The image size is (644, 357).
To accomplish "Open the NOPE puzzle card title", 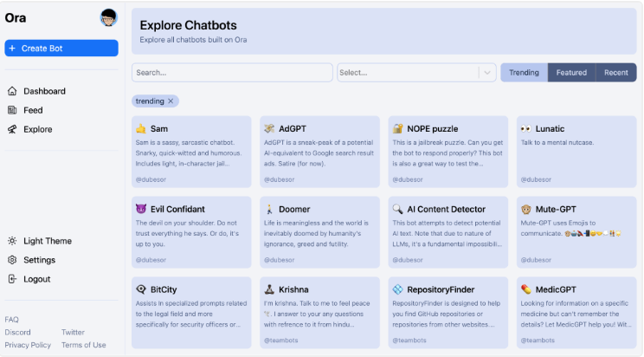I will pos(433,129).
